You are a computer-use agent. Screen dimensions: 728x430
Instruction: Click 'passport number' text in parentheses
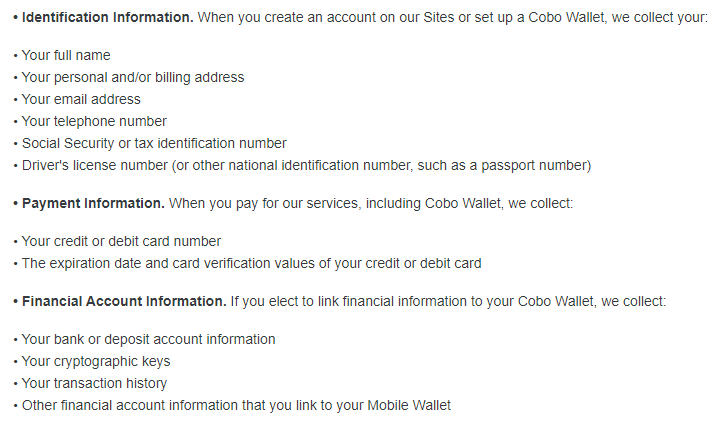(534, 165)
